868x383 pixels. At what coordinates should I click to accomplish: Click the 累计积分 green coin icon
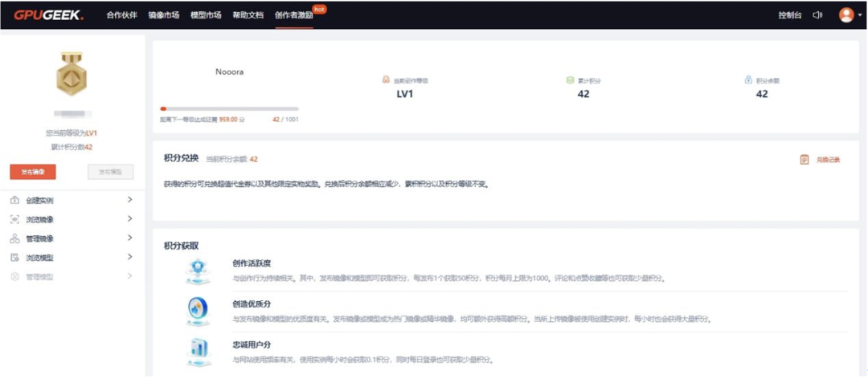pos(570,80)
